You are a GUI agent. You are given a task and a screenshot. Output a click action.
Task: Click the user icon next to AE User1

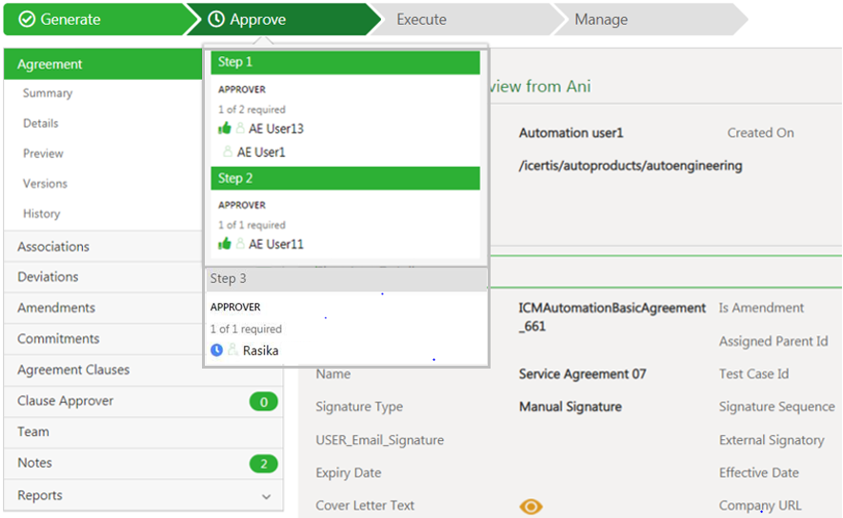(x=228, y=152)
